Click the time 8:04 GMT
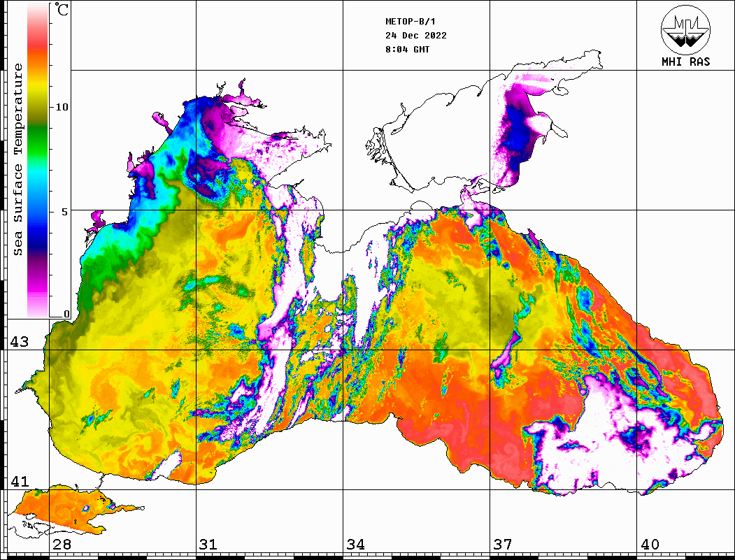This screenshot has height=560, width=735. (407, 50)
